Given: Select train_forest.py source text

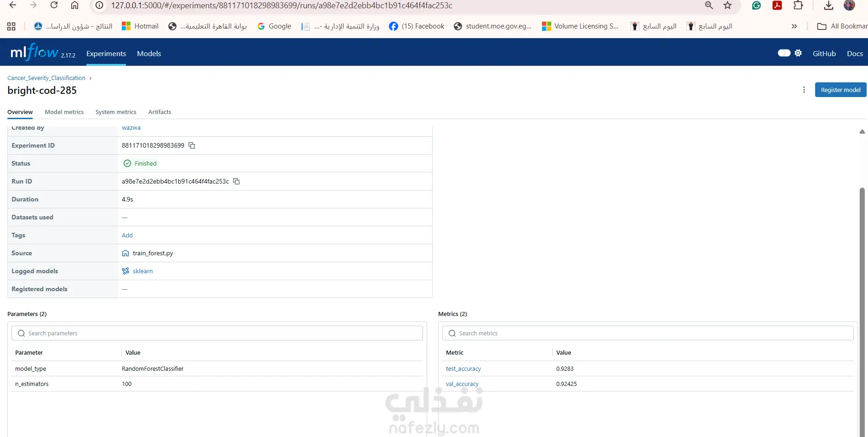Looking at the screenshot, I should pos(153,253).
